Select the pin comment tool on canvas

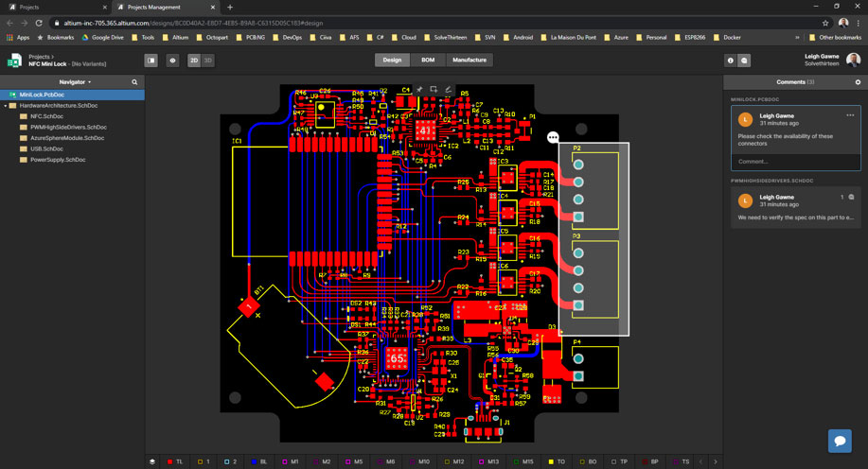419,89
